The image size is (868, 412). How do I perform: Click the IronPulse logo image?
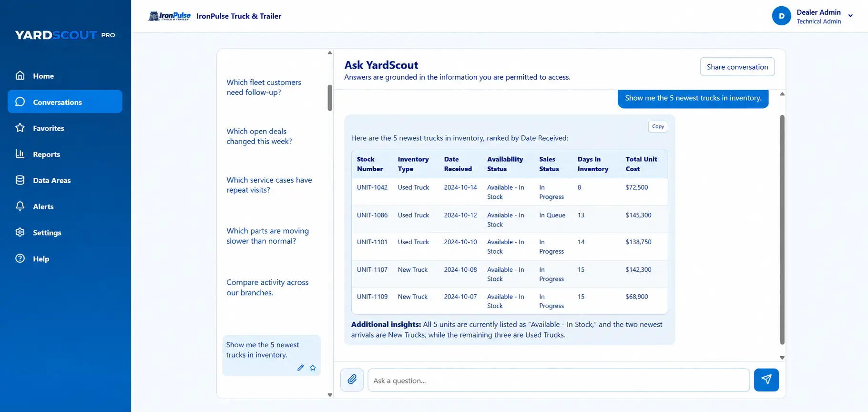pyautogui.click(x=169, y=16)
